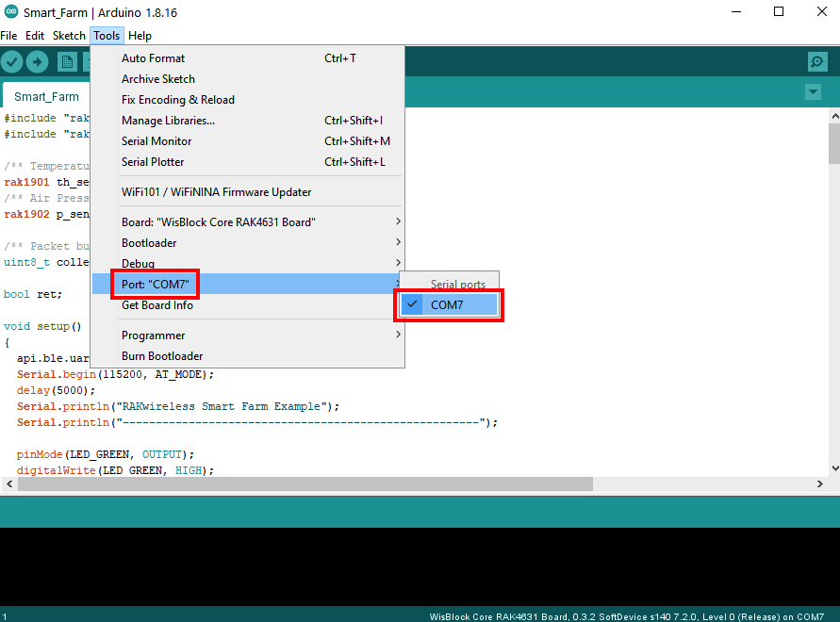The image size is (840, 622).
Task: Click the pinMode(LED_GREEN, OUTPUT) line
Action: click(x=105, y=454)
